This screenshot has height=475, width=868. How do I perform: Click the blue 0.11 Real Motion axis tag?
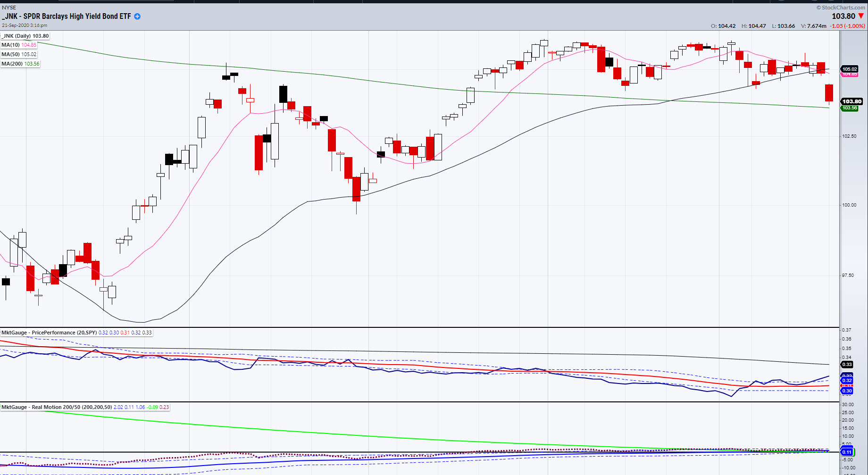pyautogui.click(x=847, y=452)
